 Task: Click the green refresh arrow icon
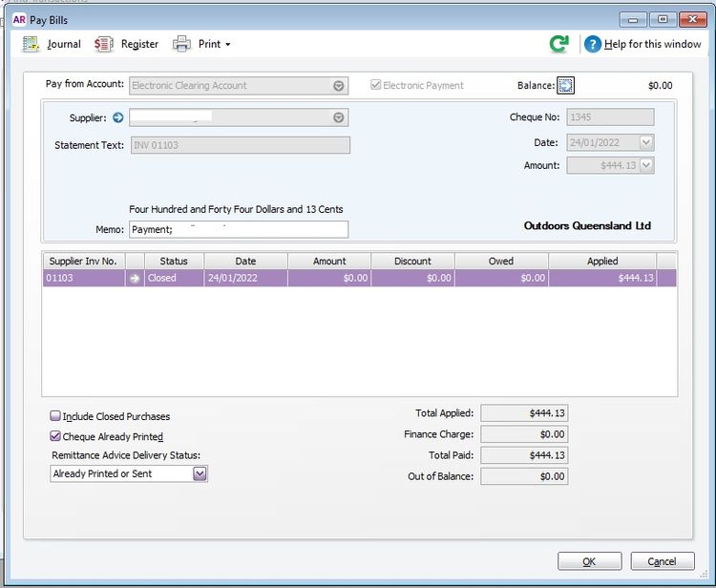pyautogui.click(x=558, y=44)
